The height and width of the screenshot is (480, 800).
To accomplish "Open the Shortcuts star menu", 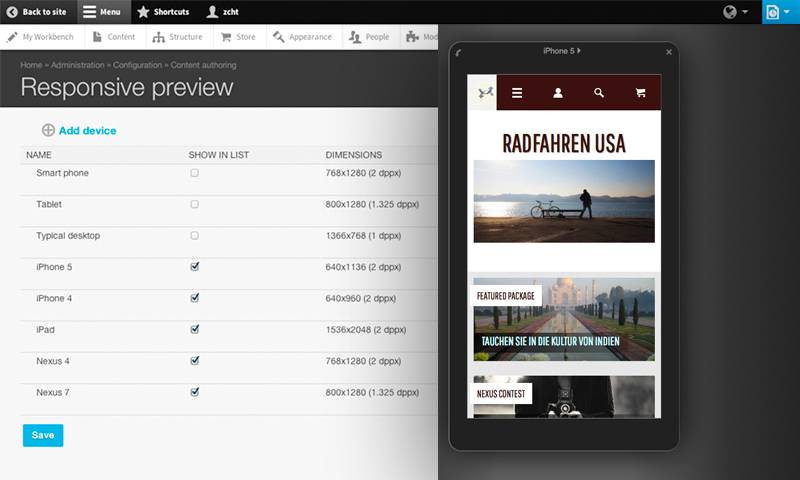I will (x=164, y=12).
